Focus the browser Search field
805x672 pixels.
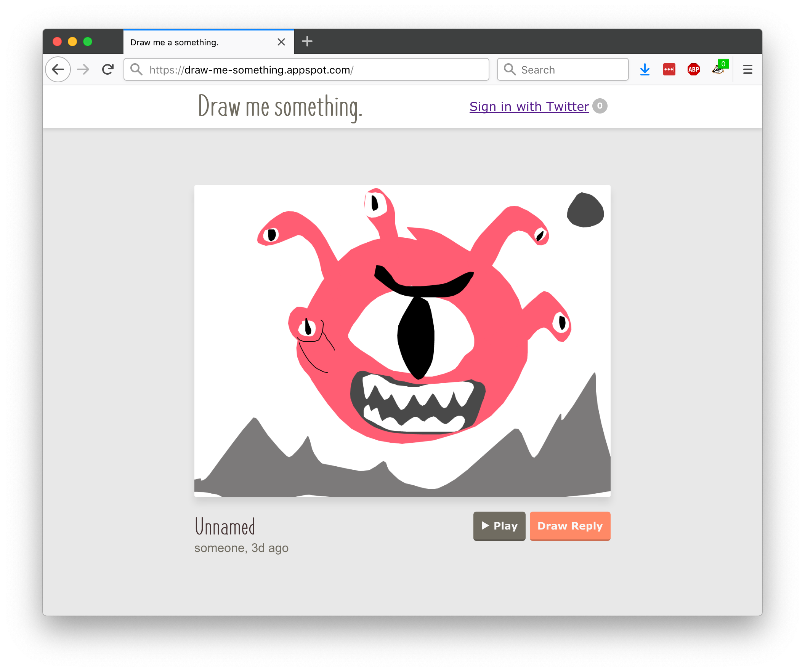[x=563, y=69]
